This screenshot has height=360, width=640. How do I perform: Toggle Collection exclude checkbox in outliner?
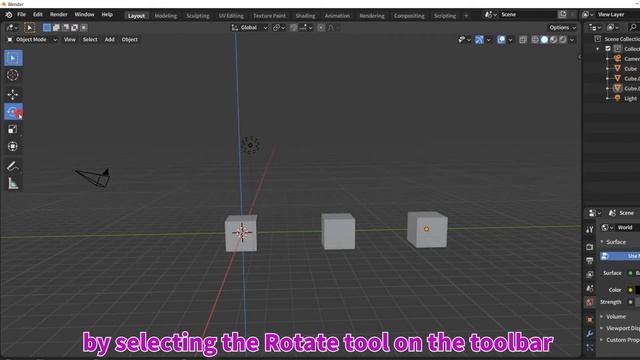click(608, 49)
